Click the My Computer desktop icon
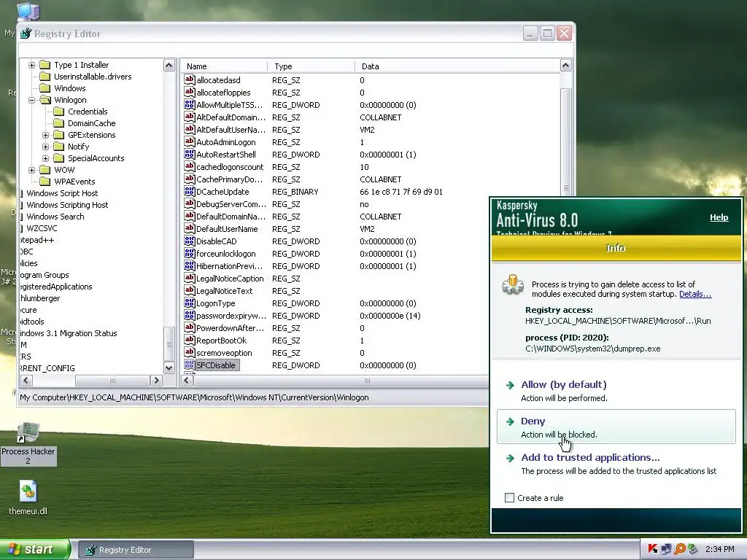The width and height of the screenshot is (747, 560). 28,12
